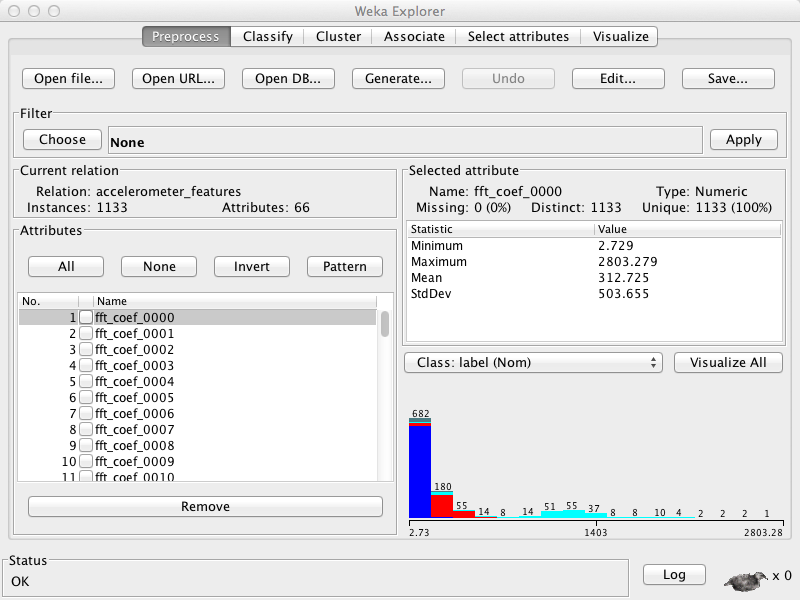This screenshot has width=800, height=600.
Task: Switch to the Classify tab
Action: tap(268, 37)
